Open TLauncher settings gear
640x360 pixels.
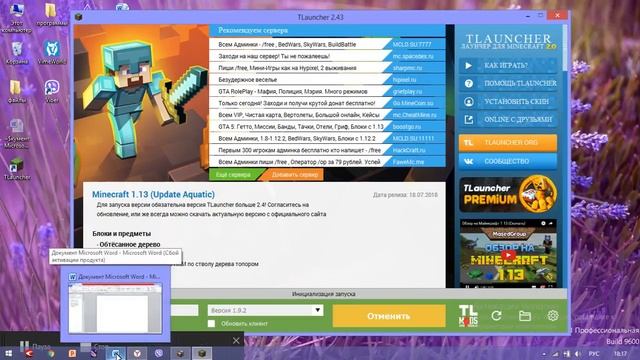click(553, 316)
